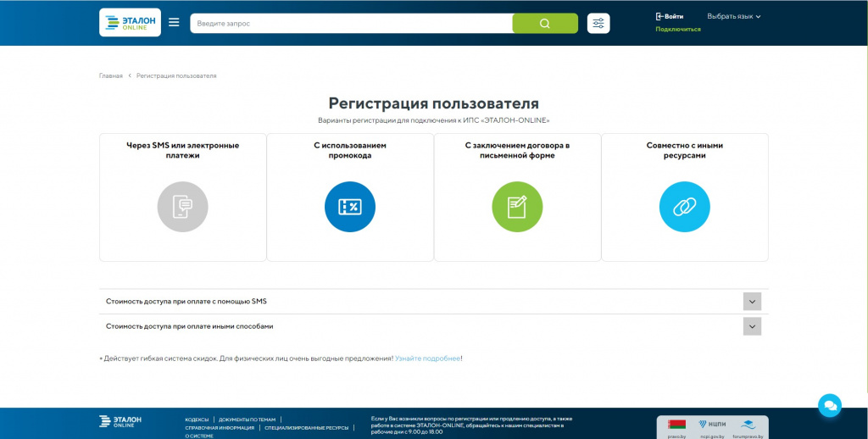Screen dimensions: 868x439
Task: Open footer link СПЕЦИАЛИЗИРОВАННЫЕ РЕСУРСЫ
Action: pyautogui.click(x=307, y=428)
